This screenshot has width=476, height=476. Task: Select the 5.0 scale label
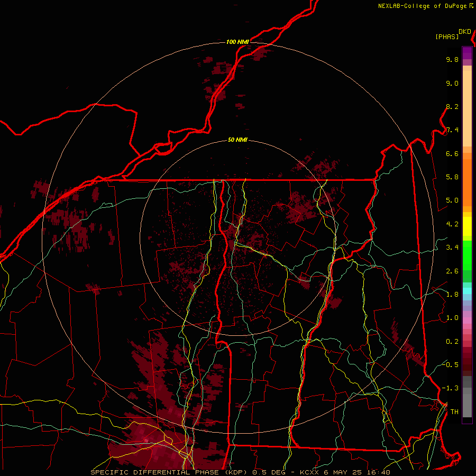[452, 200]
